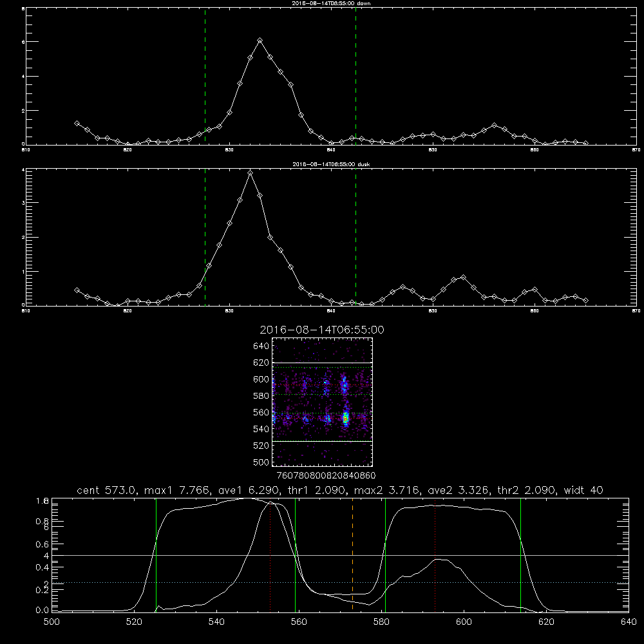The width and height of the screenshot is (644, 644).
Task: Click the brightest lower spot in the spectral image
Action: pos(345,418)
